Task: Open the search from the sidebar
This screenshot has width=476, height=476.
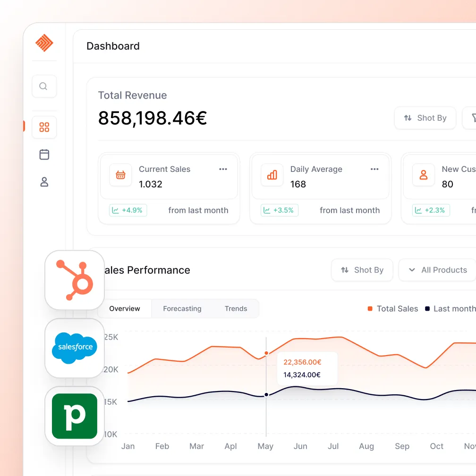Action: click(x=44, y=86)
